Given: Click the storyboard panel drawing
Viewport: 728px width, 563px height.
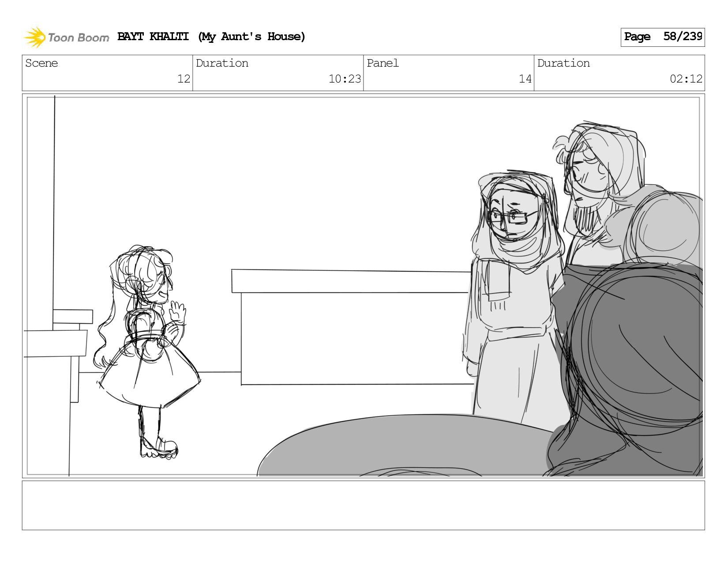Looking at the screenshot, I should (364, 286).
